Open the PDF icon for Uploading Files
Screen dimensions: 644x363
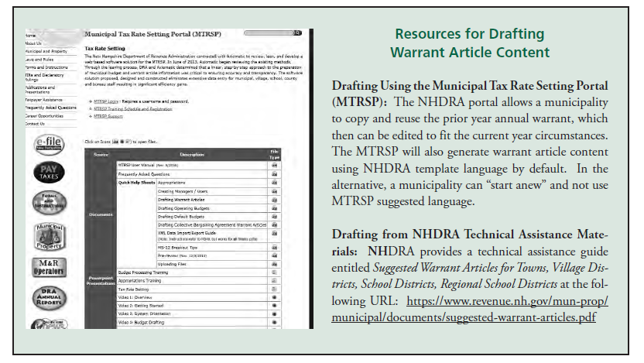[x=274, y=264]
